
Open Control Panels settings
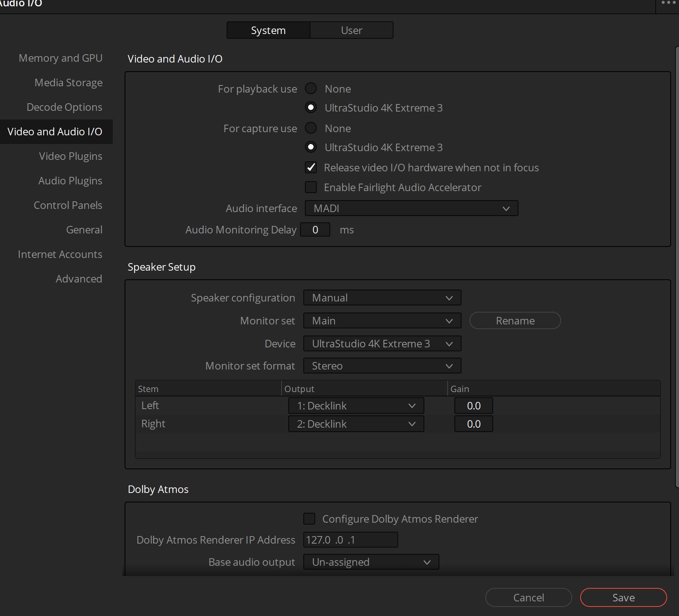68,205
